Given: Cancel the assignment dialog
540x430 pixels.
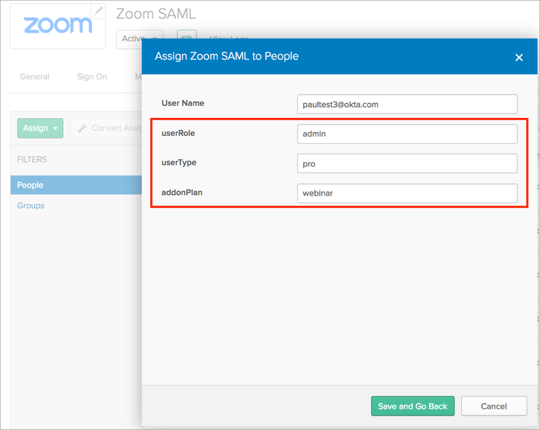Looking at the screenshot, I should pos(494,406).
